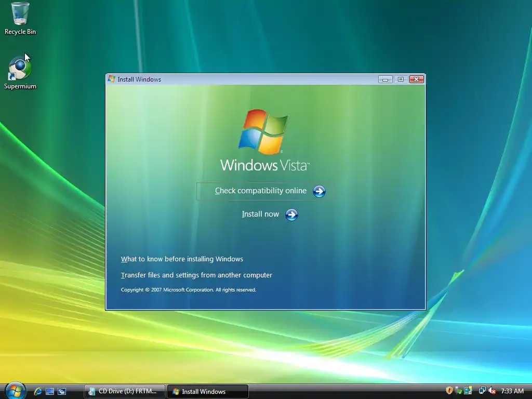Click the blue arrow next to Install now

[x=291, y=215]
